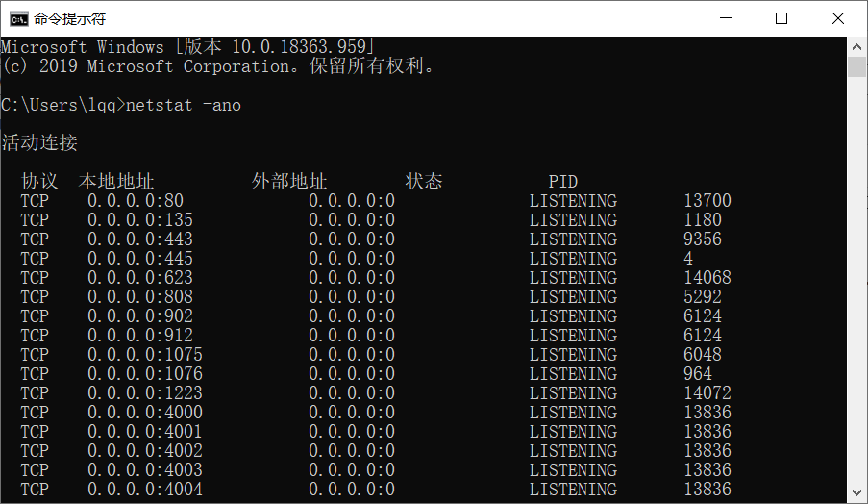Click PID 6124 in the port 912 row
Viewport: 868px width, 504px height.
tap(703, 335)
